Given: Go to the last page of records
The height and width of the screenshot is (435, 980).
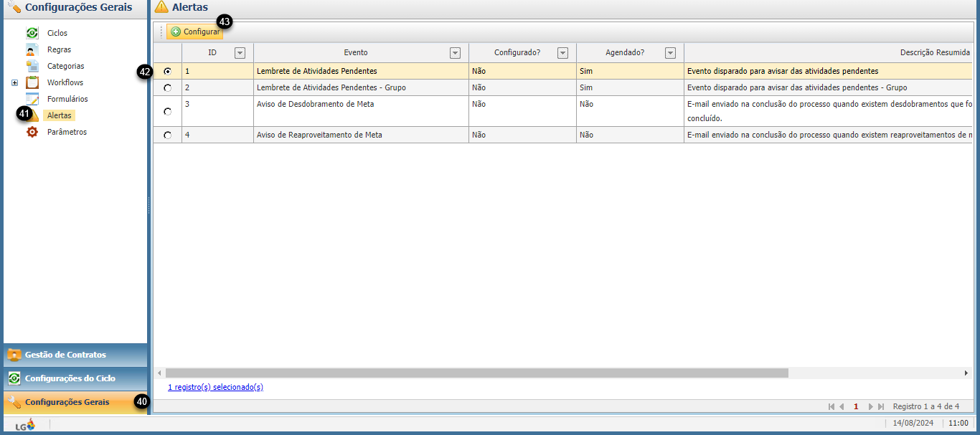Looking at the screenshot, I should pyautogui.click(x=881, y=406).
